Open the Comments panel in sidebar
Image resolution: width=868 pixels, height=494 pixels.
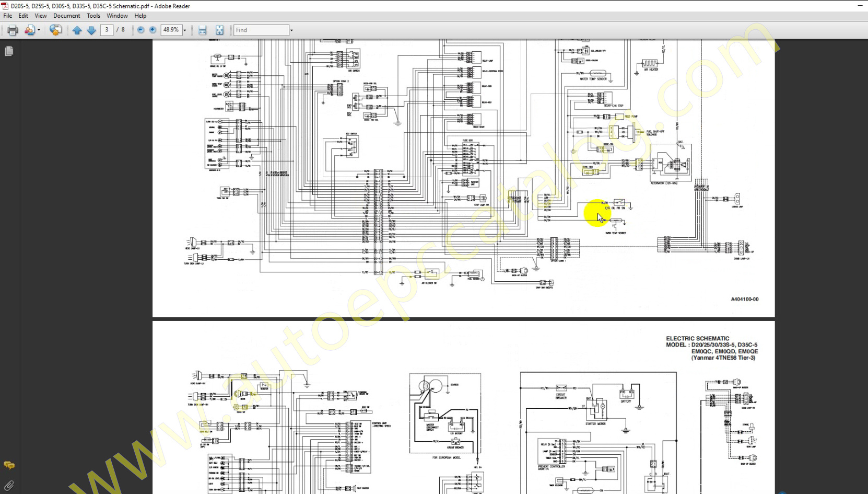[x=9, y=465]
